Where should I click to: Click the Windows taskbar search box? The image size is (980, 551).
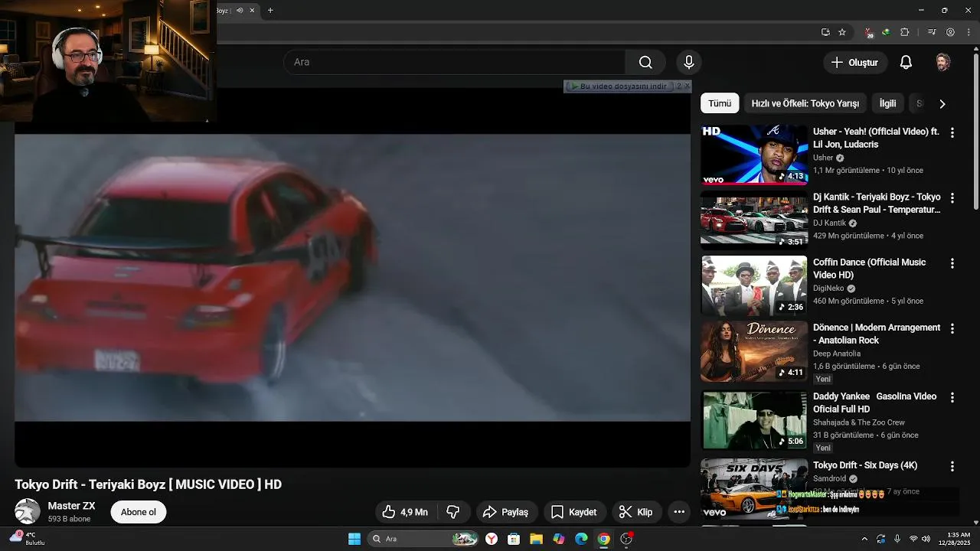coord(423,539)
